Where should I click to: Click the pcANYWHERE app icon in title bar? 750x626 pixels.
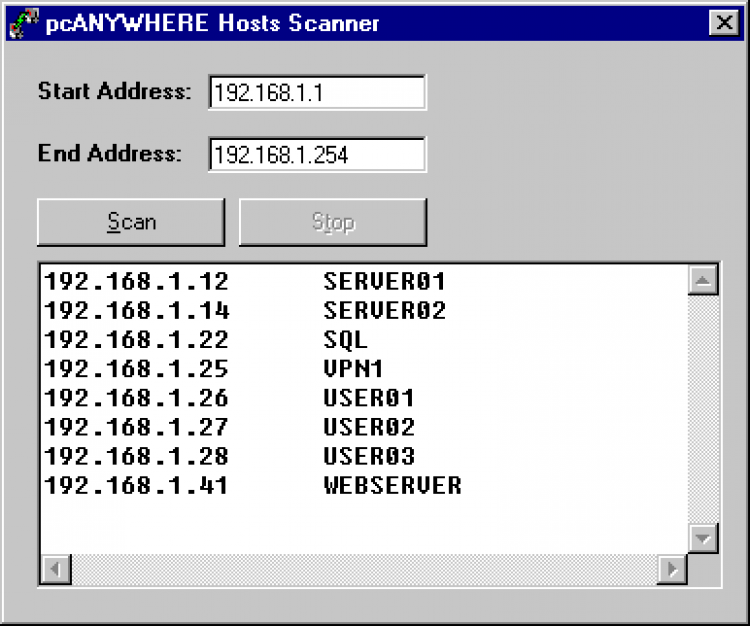point(23,23)
